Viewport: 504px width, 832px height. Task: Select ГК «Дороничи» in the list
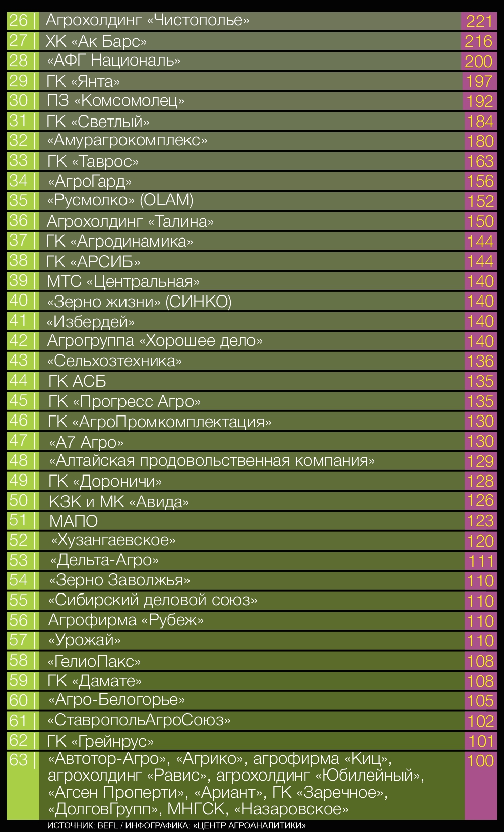coord(105,481)
